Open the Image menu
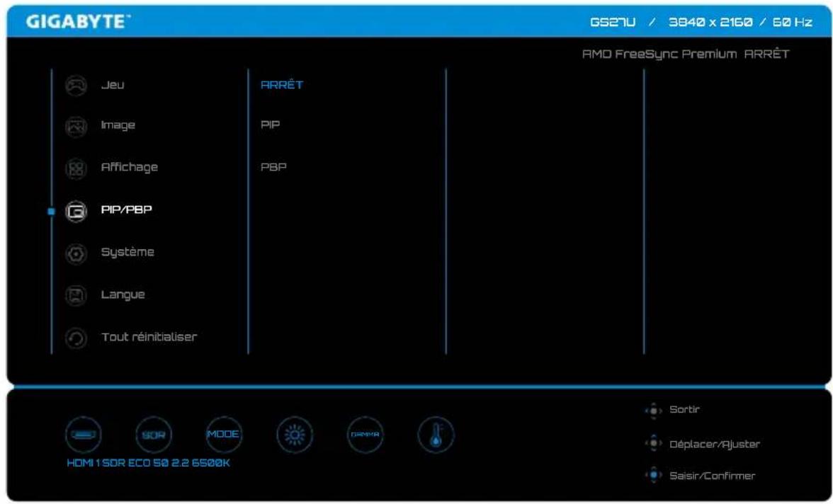 (x=118, y=125)
